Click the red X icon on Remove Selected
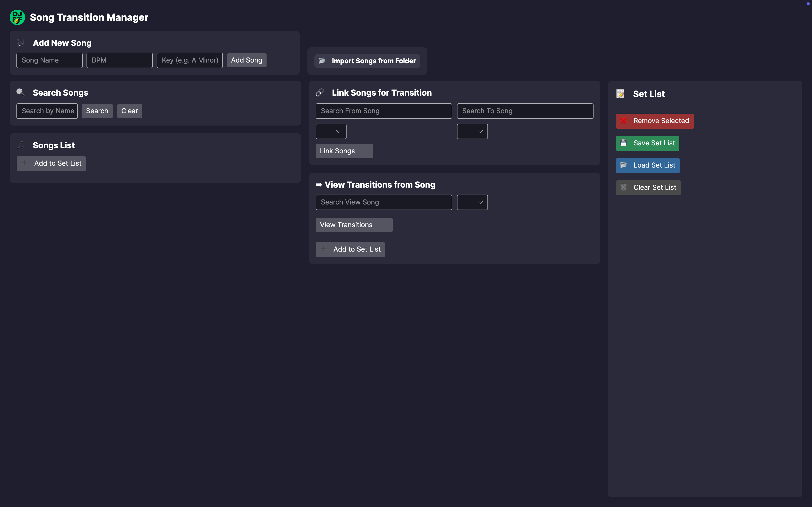This screenshot has width=812, height=507. 623,121
